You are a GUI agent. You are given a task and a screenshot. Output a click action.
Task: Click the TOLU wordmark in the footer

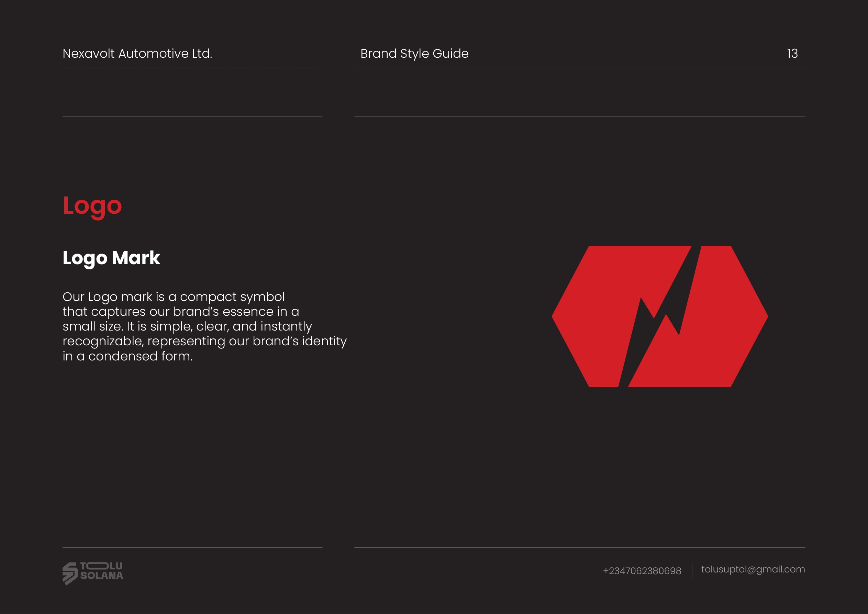(101, 566)
